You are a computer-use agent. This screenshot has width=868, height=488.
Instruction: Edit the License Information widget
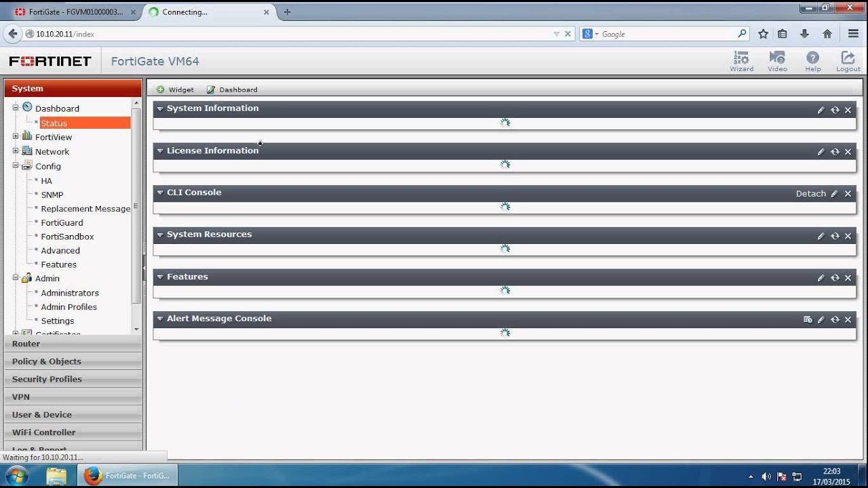821,152
